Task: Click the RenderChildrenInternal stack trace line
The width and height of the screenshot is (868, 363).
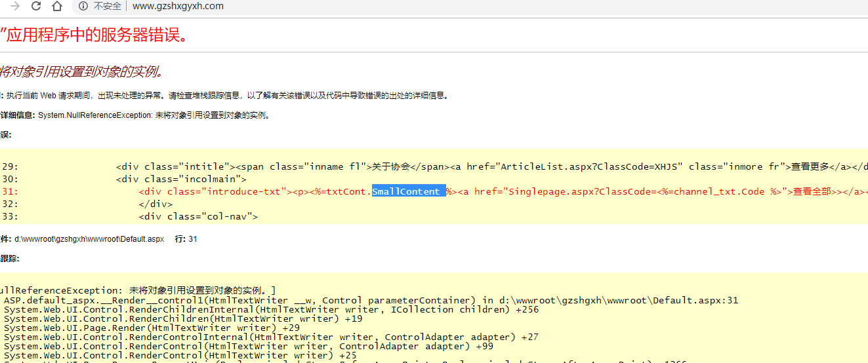Action: click(271, 309)
